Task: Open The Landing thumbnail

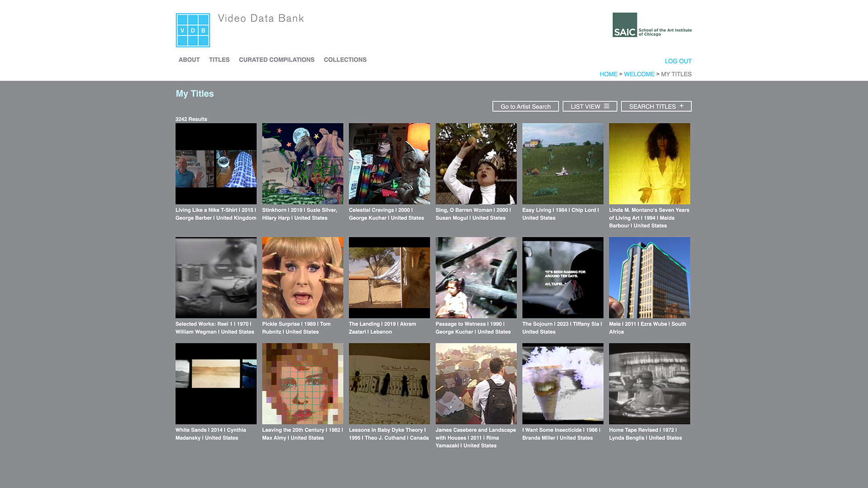Action: pyautogui.click(x=389, y=277)
